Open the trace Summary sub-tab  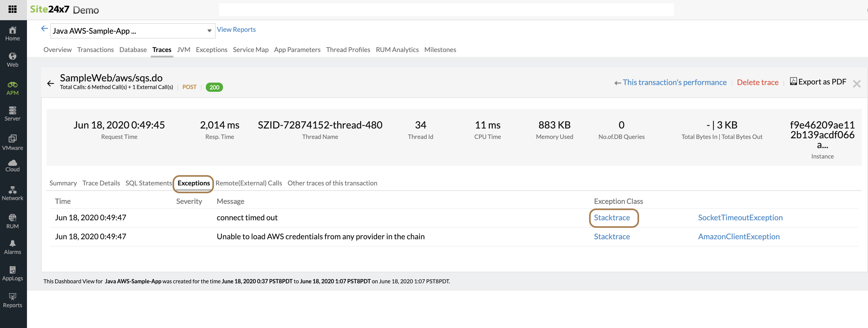63,183
